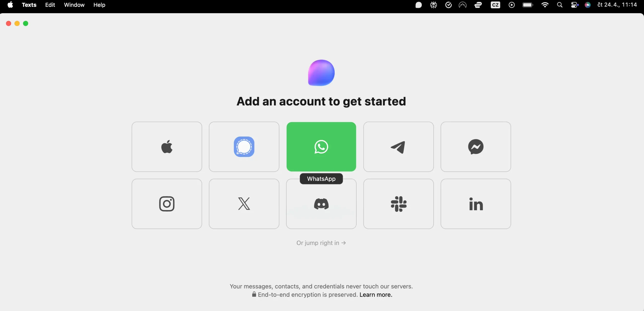Open Spotlight search in the menu bar
644x311 pixels.
(559, 5)
